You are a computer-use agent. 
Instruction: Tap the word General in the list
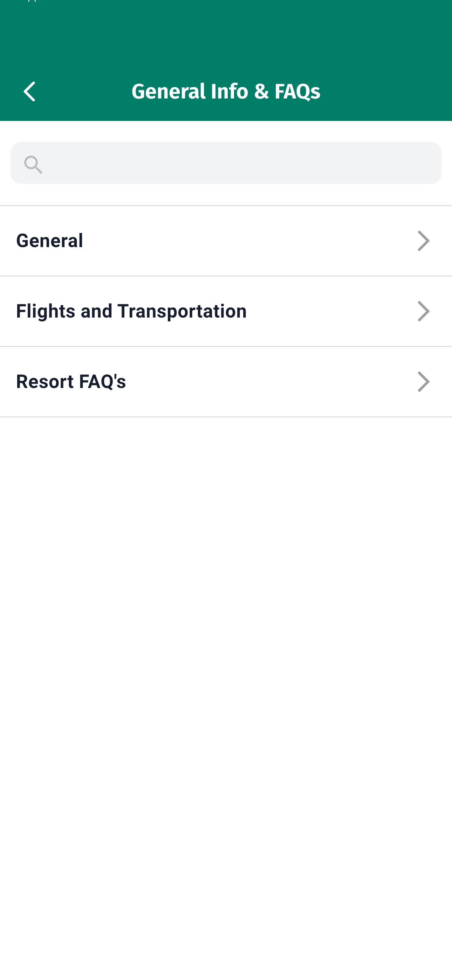point(49,241)
